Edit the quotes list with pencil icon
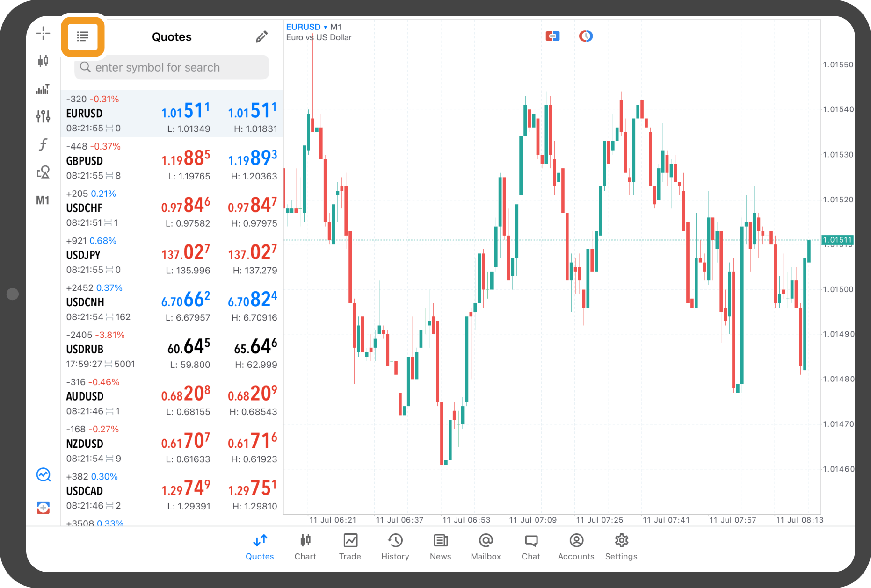Screen dimensions: 871x588 pos(261,37)
